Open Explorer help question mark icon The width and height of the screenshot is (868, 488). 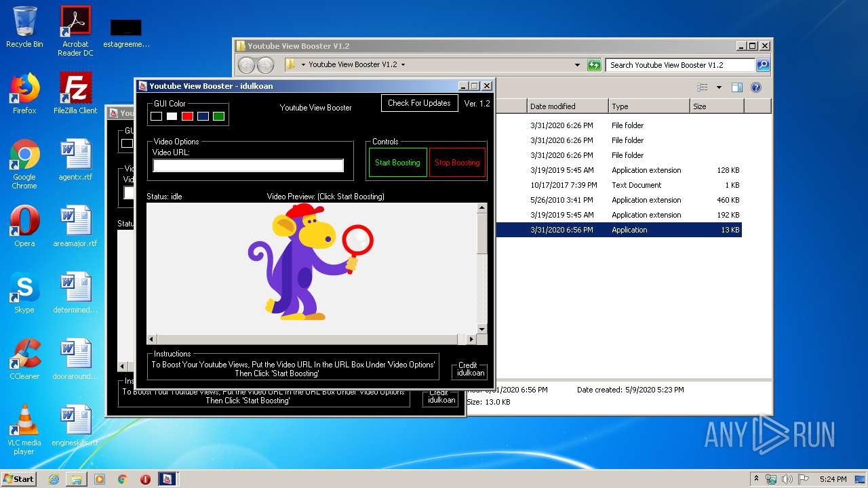point(756,87)
